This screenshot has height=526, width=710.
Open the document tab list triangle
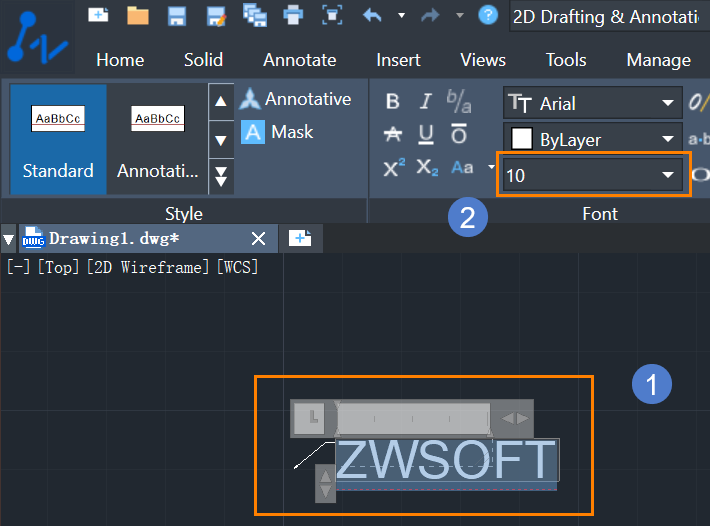coord(9,239)
